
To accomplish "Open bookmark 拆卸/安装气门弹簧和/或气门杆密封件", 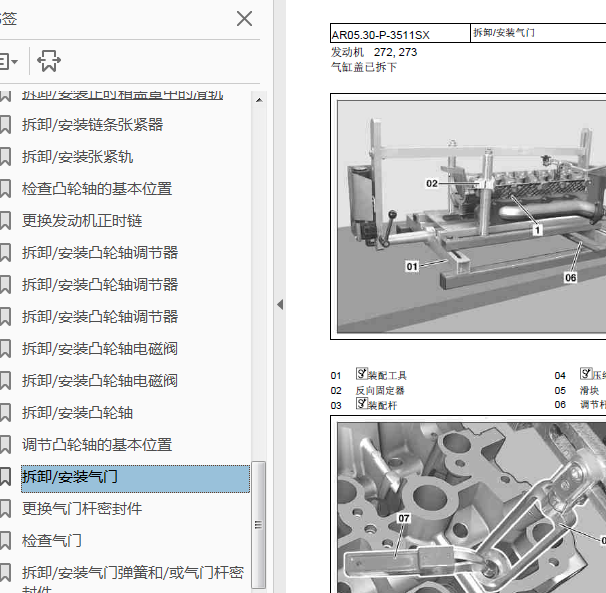I will click(133, 580).
